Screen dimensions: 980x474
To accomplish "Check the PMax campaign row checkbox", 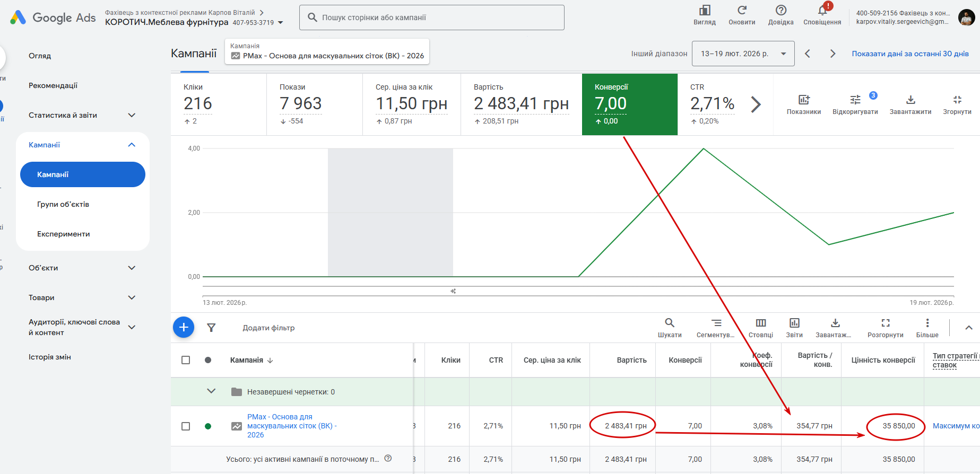I will [x=186, y=426].
